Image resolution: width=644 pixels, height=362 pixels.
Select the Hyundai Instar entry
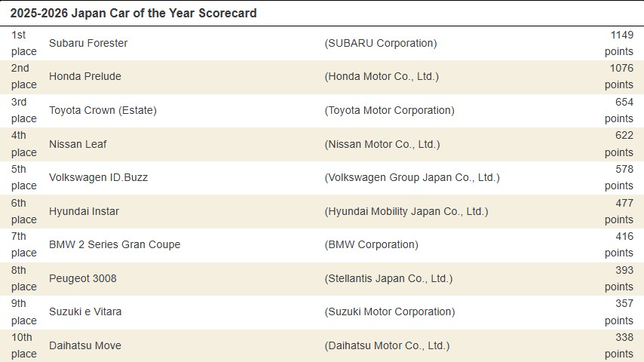click(x=84, y=211)
